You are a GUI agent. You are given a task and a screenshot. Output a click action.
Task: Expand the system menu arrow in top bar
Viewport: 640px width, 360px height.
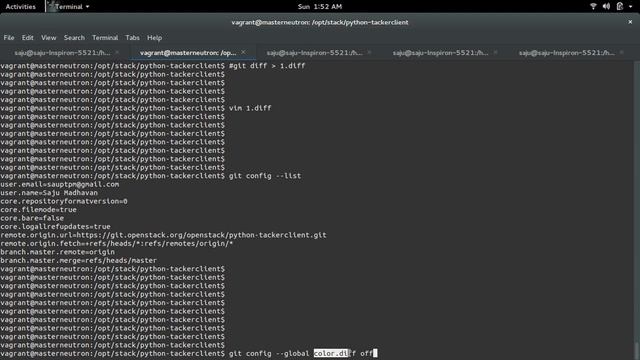coord(631,7)
